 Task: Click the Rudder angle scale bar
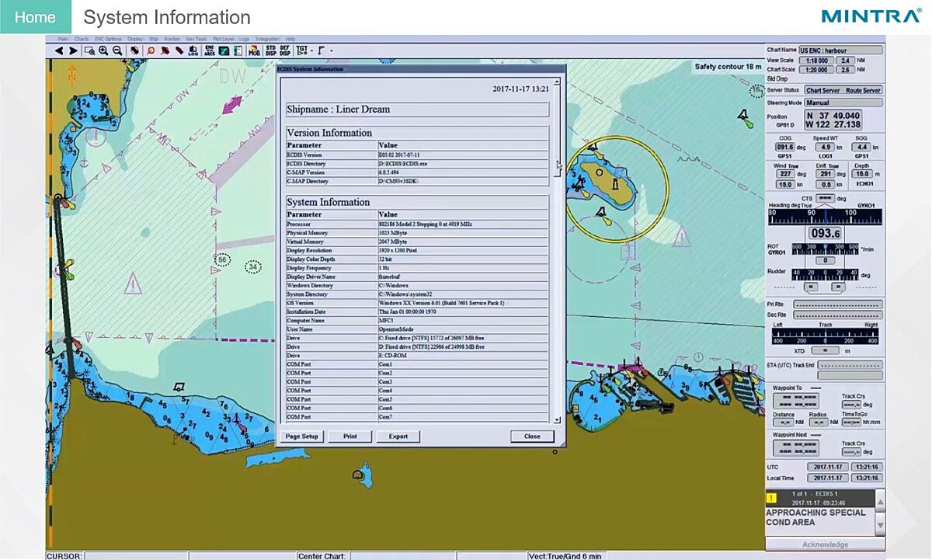[824, 274]
